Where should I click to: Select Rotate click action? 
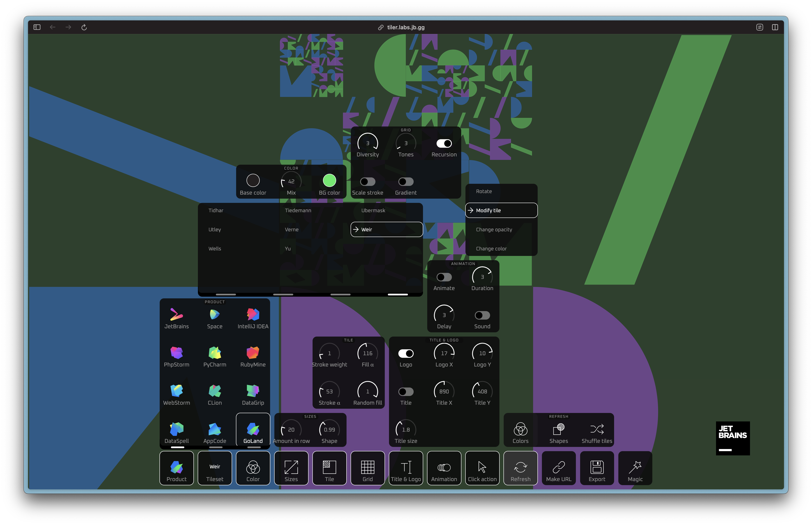501,191
